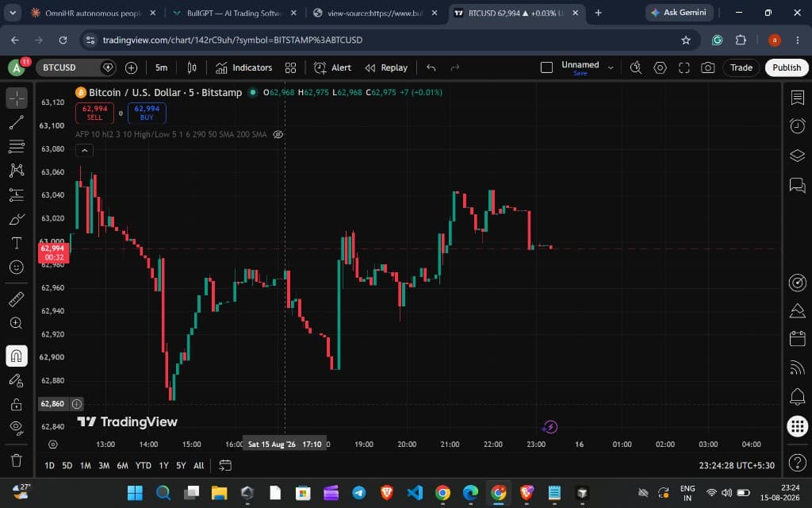Select the YTD date range
The height and width of the screenshot is (508, 812).
pos(143,465)
